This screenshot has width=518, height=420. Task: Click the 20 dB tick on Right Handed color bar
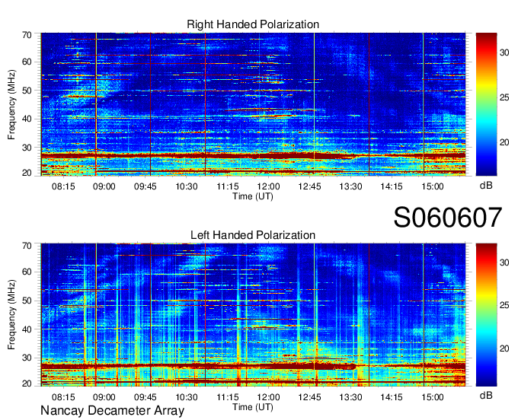[504, 142]
